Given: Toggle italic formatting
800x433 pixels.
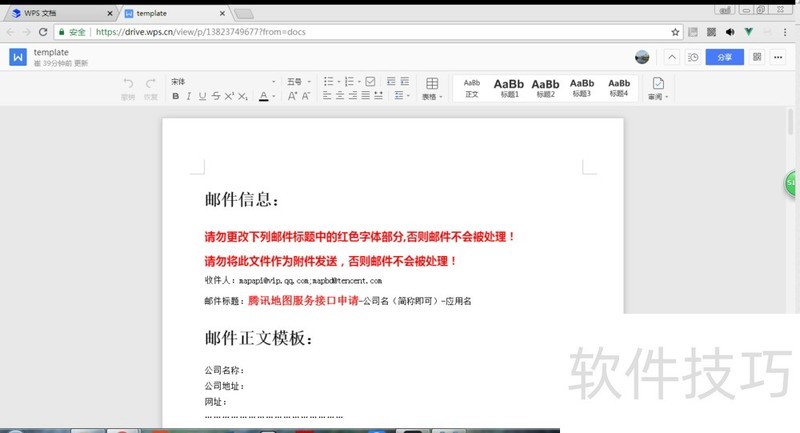Looking at the screenshot, I should click(x=189, y=96).
